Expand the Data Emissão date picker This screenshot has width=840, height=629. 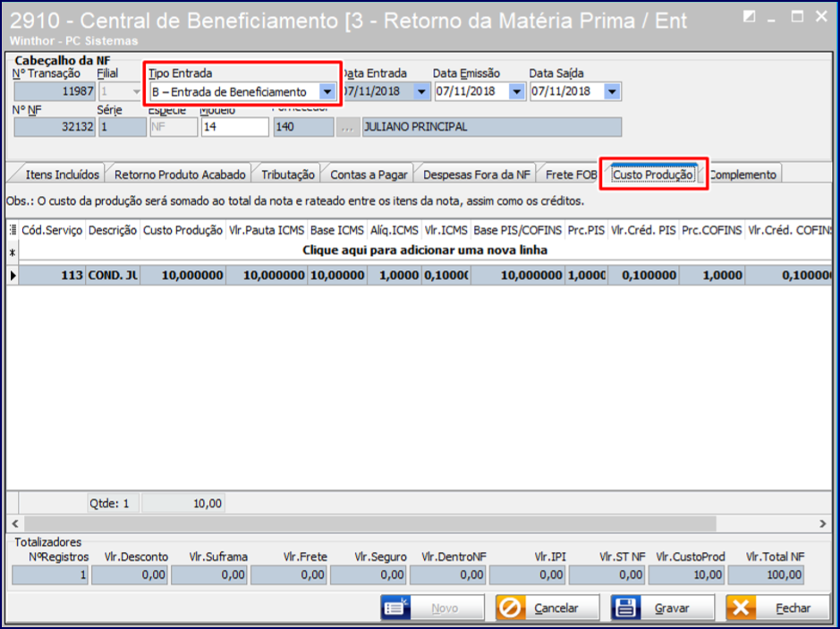click(516, 91)
